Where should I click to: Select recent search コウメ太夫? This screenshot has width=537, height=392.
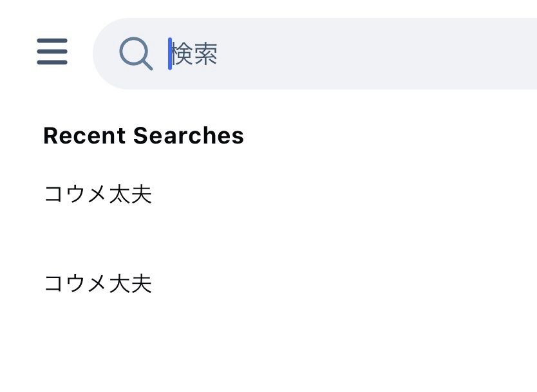click(98, 194)
